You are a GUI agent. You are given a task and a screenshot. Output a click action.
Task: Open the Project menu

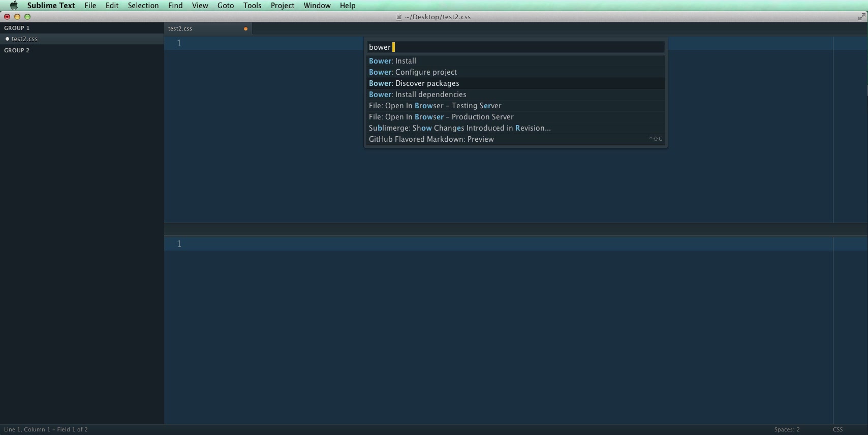[282, 6]
